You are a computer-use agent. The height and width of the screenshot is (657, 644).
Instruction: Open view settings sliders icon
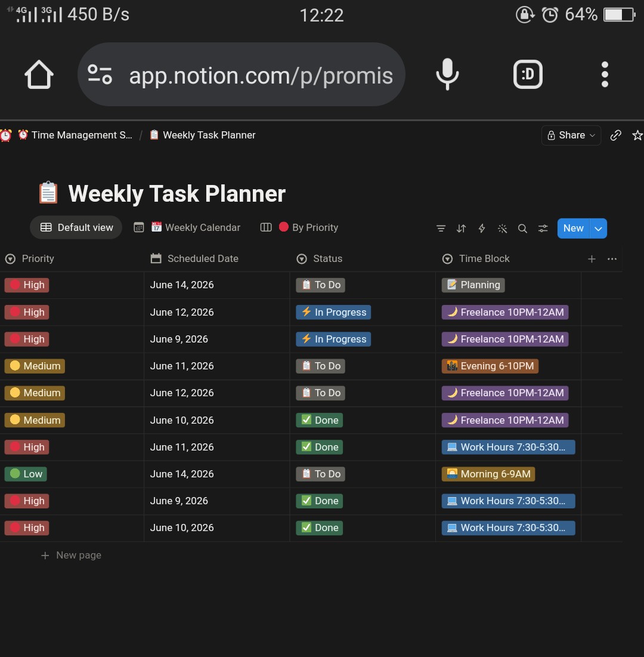543,229
